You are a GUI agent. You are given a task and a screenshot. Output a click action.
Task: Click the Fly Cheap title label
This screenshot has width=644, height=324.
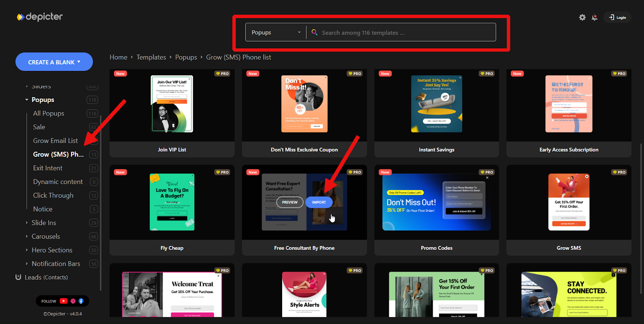172,248
